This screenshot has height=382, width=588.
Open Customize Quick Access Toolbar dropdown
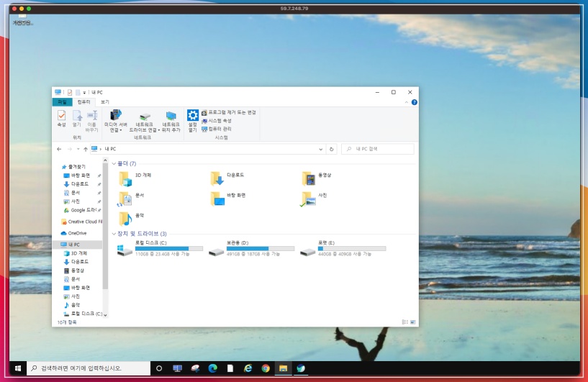[84, 93]
